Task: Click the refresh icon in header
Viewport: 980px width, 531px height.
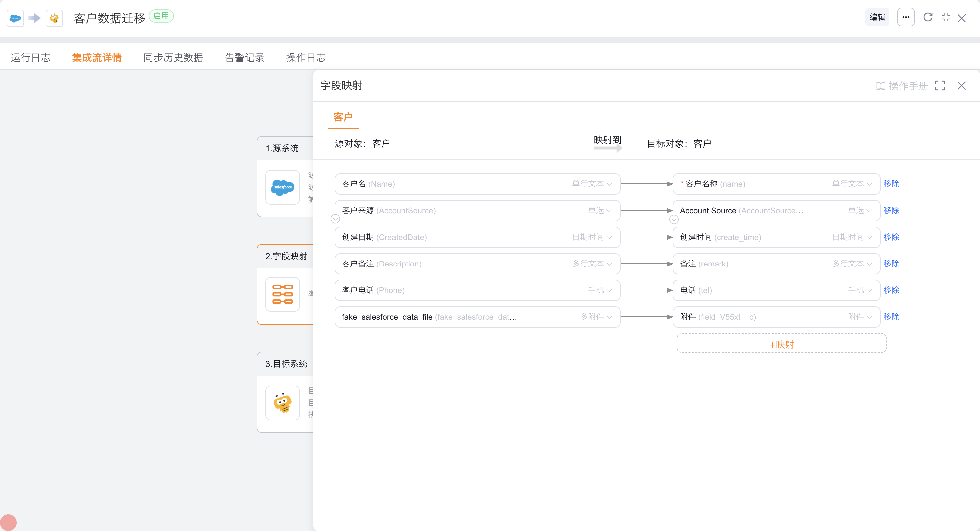Action: tap(927, 17)
